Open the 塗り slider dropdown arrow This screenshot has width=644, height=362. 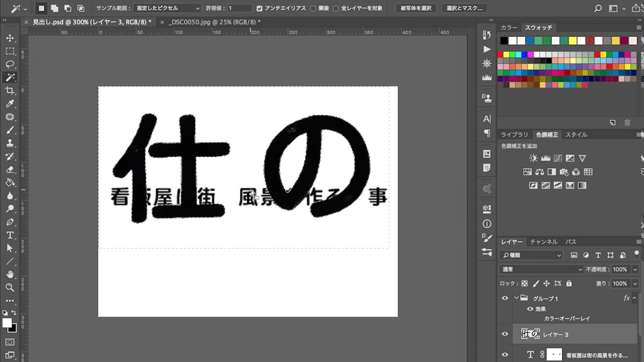(x=635, y=284)
